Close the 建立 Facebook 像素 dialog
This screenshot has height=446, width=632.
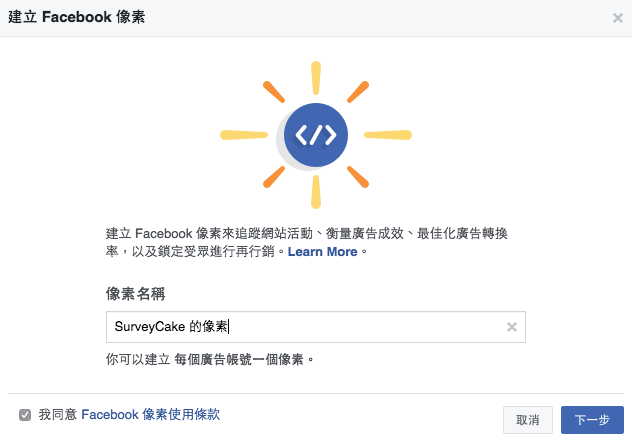[x=617, y=18]
